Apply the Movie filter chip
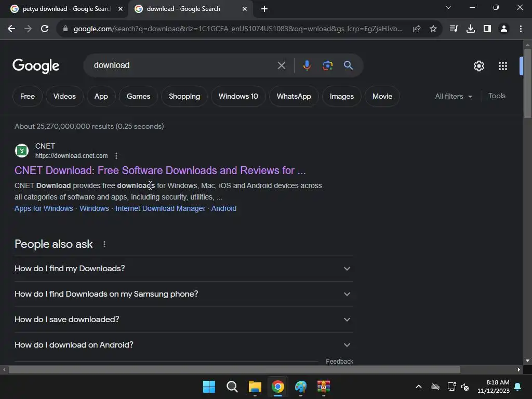The height and width of the screenshot is (399, 532). [382, 96]
